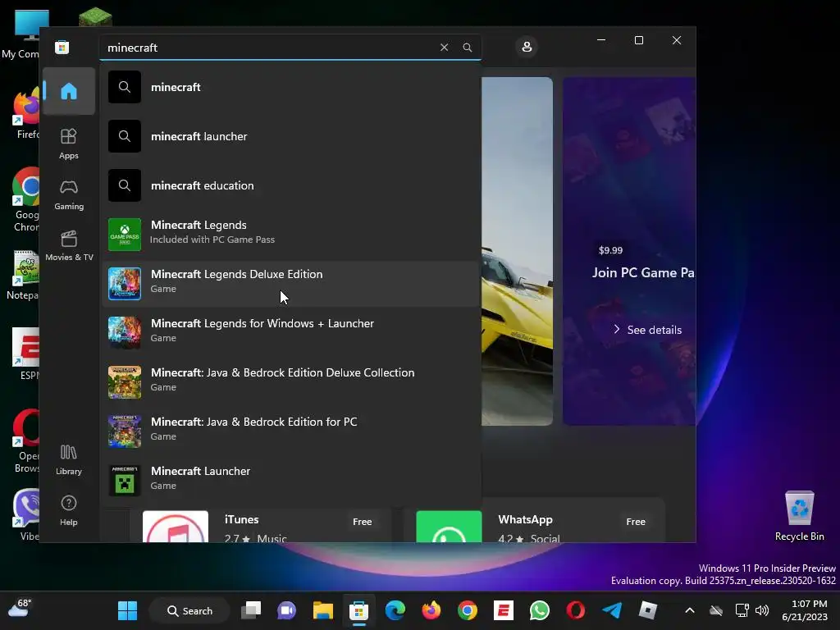Open Opera browser from the taskbar

coord(576,610)
